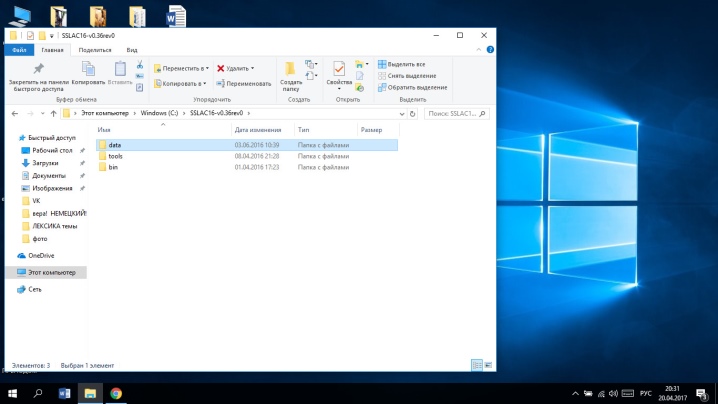The image size is (718, 404).
Task: Open Быстрый доступ in the navigation pane
Action: [47, 137]
